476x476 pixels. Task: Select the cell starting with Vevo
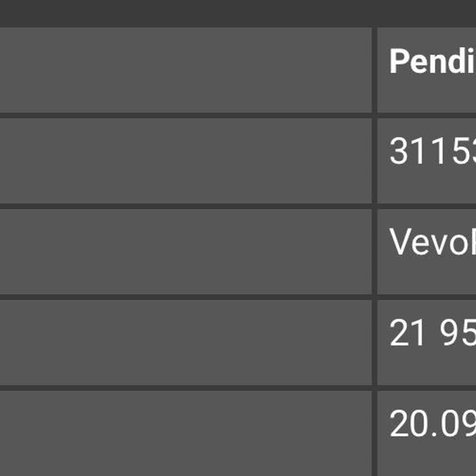pyautogui.click(x=428, y=251)
